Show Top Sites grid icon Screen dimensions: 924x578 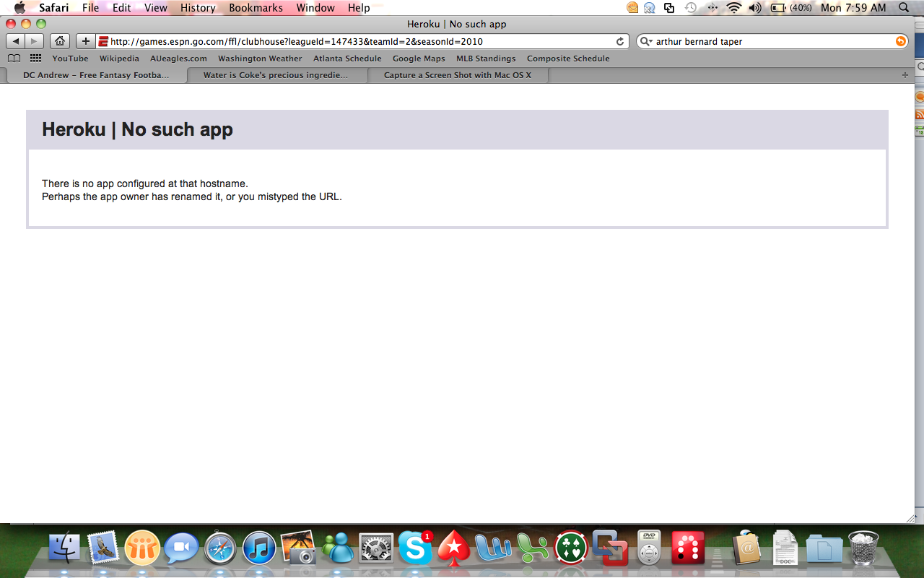pyautogui.click(x=35, y=59)
